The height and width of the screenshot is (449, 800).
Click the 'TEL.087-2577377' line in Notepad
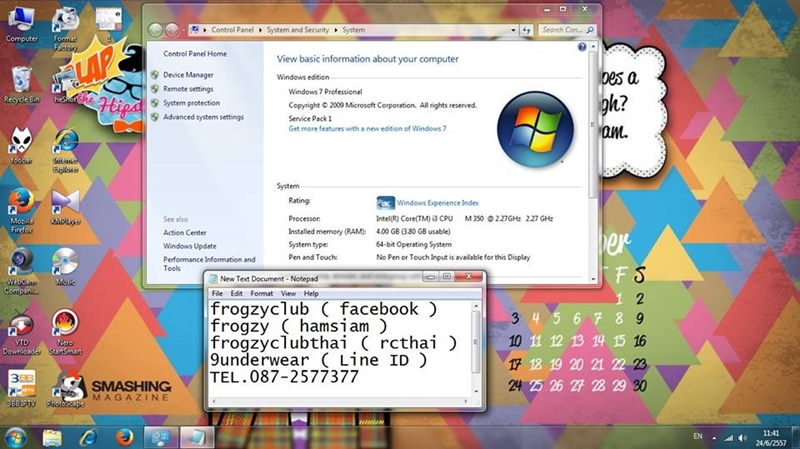284,377
